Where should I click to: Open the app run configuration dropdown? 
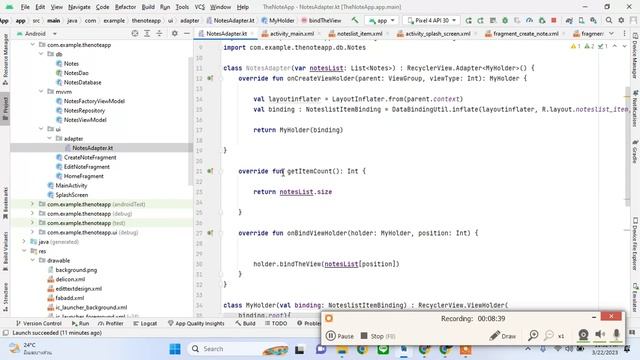382,20
